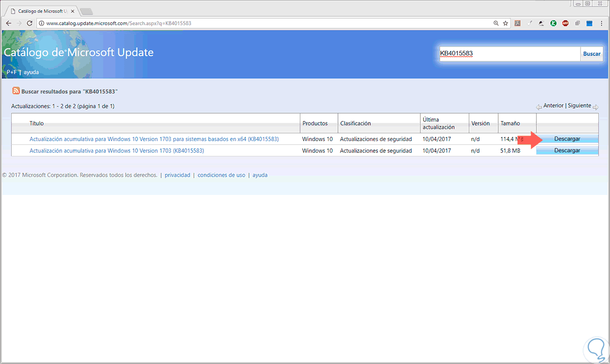The height and width of the screenshot is (364, 610).
Task: Open the ayuda link in header
Action: pos(31,72)
